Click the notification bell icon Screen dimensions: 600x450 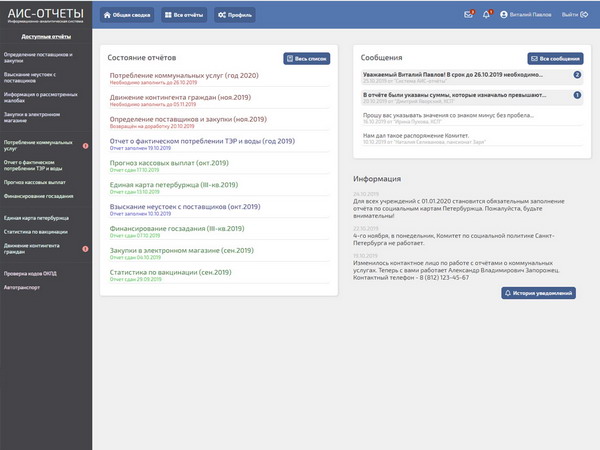[x=487, y=15]
